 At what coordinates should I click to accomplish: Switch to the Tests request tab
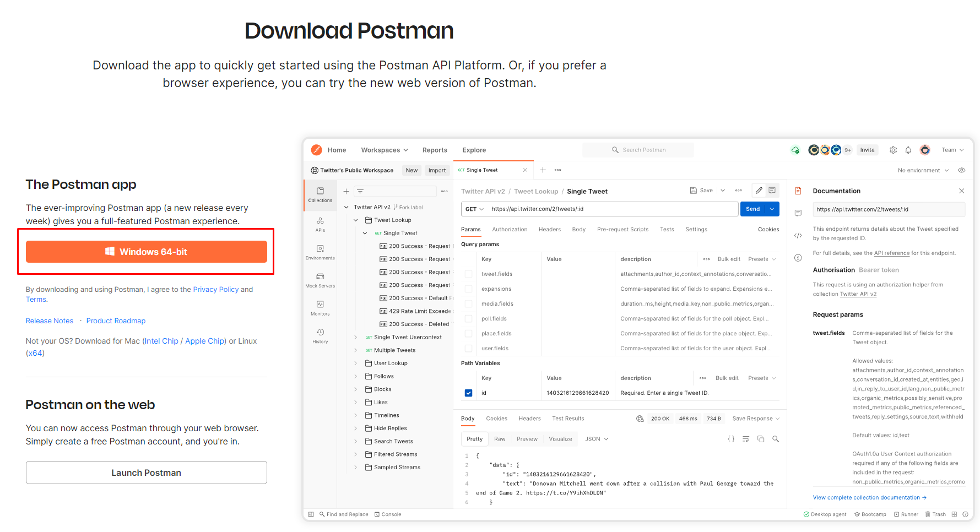(667, 229)
